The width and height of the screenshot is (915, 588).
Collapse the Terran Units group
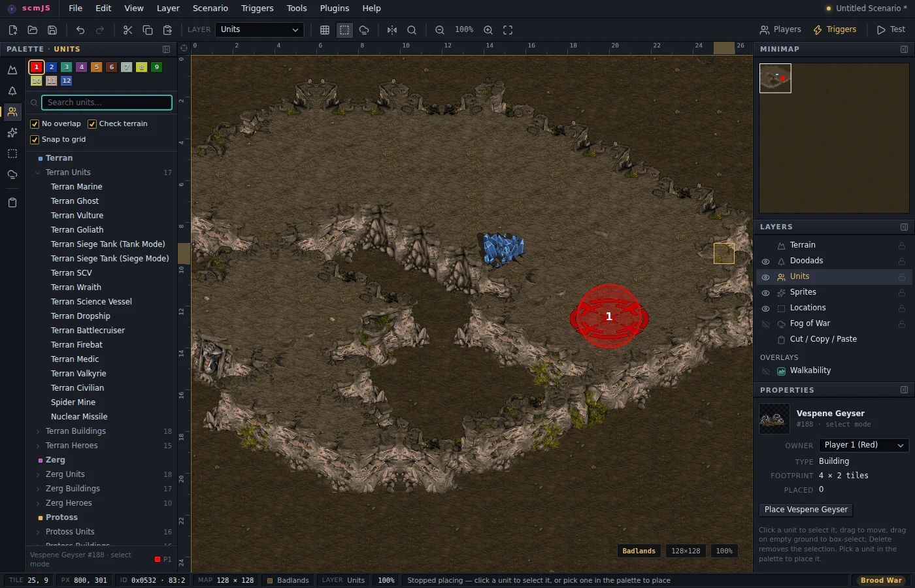pyautogui.click(x=38, y=172)
